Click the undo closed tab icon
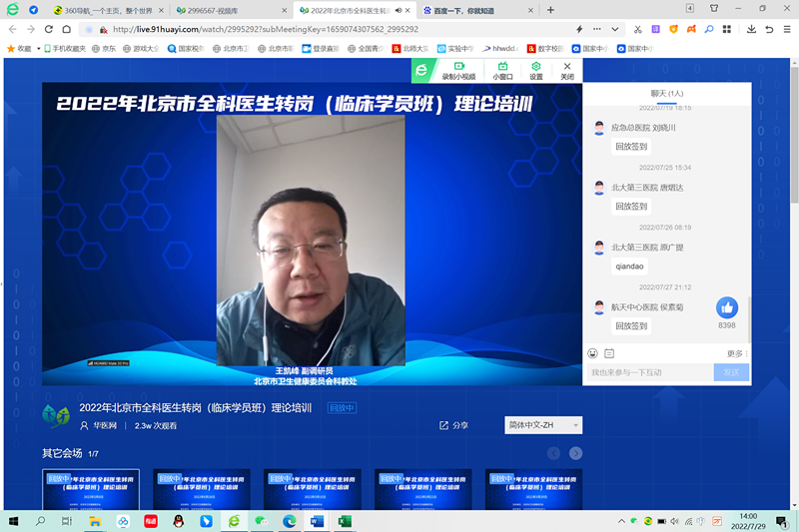 769,29
